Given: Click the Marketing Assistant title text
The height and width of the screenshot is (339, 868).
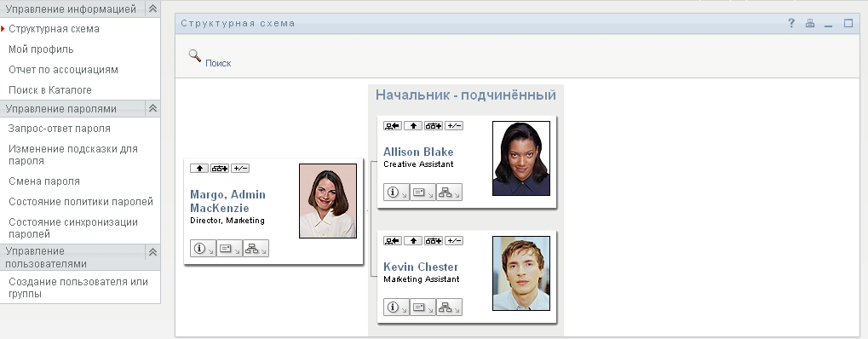Looking at the screenshot, I should [422, 279].
